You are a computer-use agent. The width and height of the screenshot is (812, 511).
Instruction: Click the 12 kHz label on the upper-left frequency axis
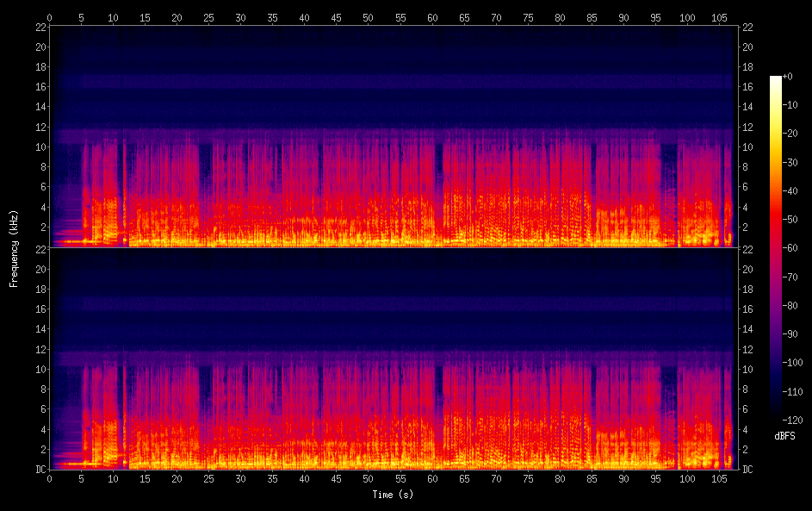click(x=39, y=128)
